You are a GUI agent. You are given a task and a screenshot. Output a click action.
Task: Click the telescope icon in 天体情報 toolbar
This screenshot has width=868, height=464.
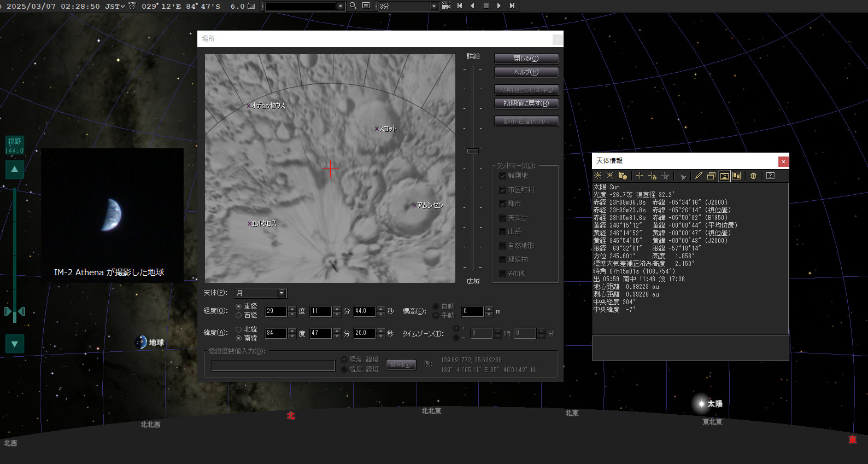pyautogui.click(x=682, y=176)
